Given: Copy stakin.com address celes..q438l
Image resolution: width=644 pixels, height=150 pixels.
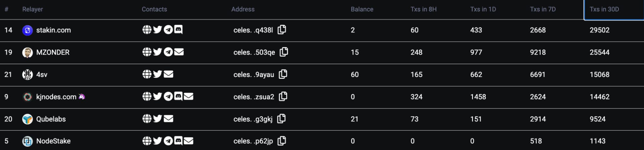Looking at the screenshot, I should coord(282,30).
